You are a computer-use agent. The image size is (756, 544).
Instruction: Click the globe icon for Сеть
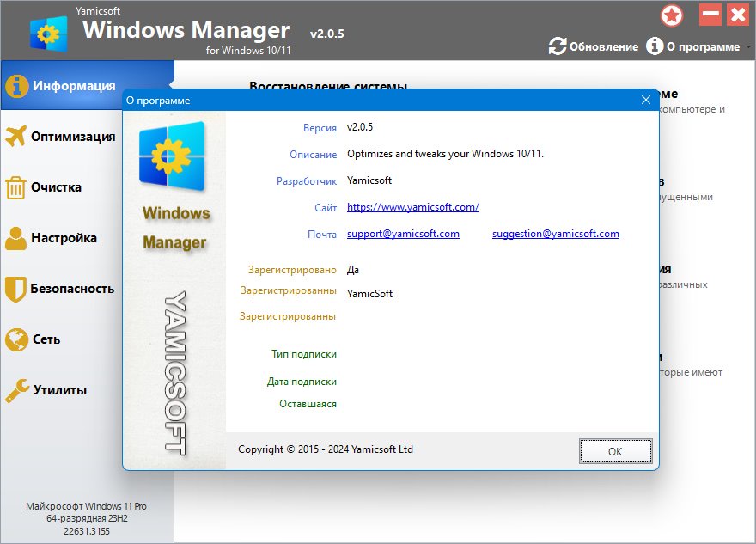pyautogui.click(x=16, y=339)
